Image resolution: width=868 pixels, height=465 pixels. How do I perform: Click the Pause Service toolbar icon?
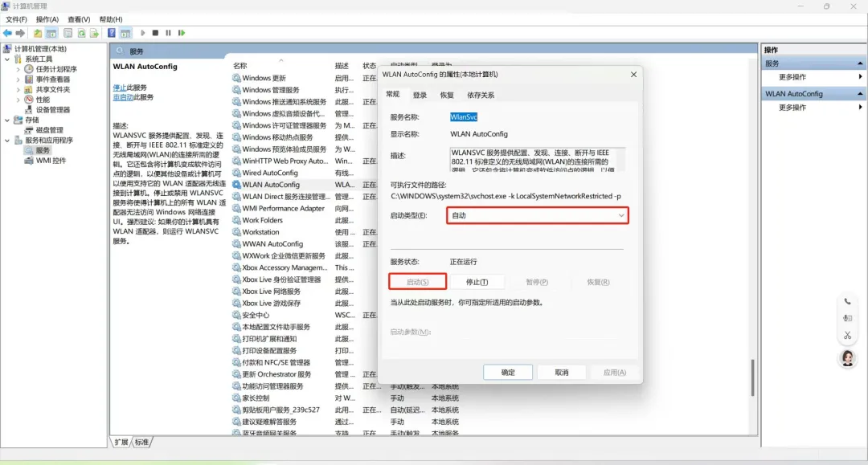click(168, 33)
